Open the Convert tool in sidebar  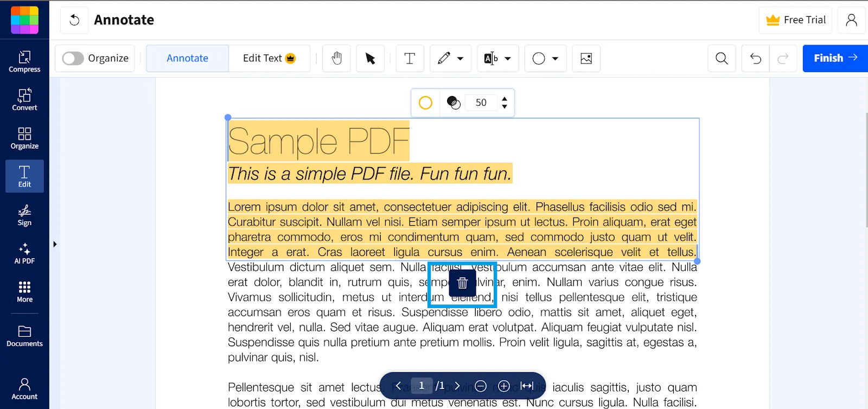(24, 100)
